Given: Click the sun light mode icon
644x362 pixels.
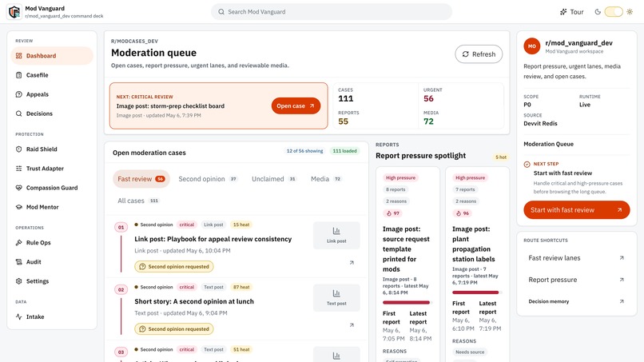Looking at the screenshot, I should pyautogui.click(x=630, y=12).
